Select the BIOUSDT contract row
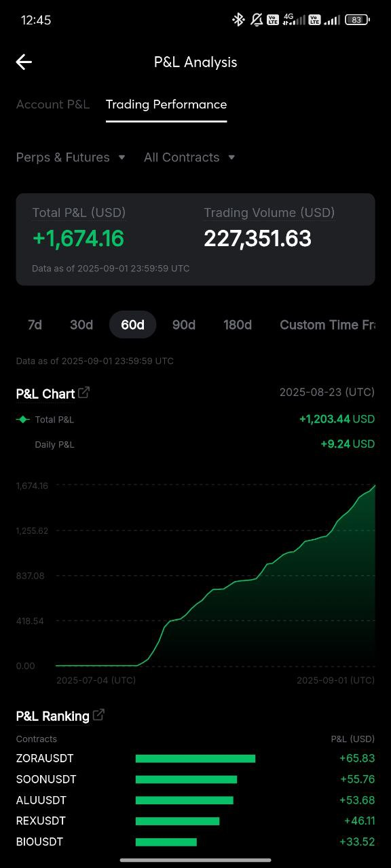The width and height of the screenshot is (391, 868). pyautogui.click(x=195, y=842)
